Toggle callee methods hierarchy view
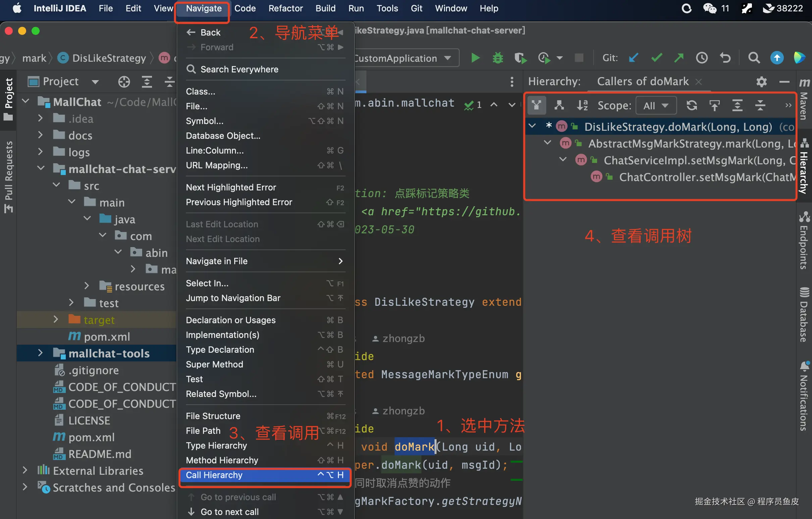Viewport: 812px width, 519px height. pyautogui.click(x=559, y=106)
